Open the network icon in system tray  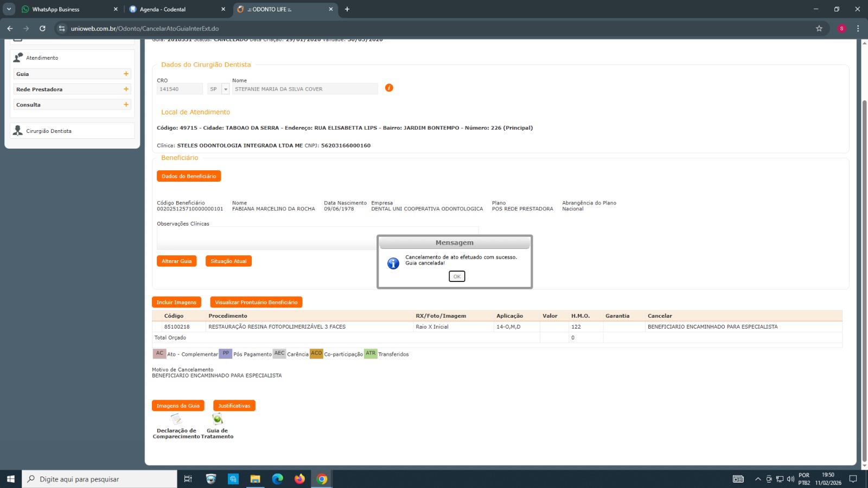tap(780, 479)
